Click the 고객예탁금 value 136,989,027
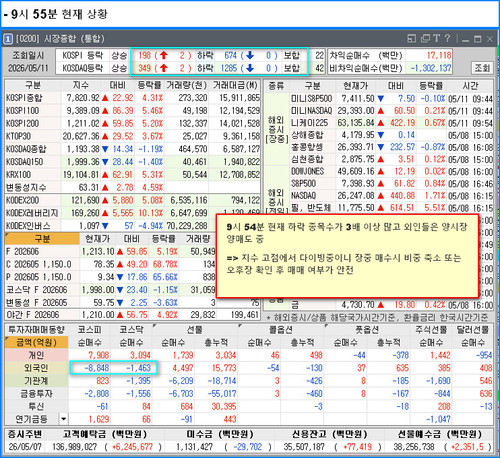The height and width of the screenshot is (458, 500). [x=74, y=447]
